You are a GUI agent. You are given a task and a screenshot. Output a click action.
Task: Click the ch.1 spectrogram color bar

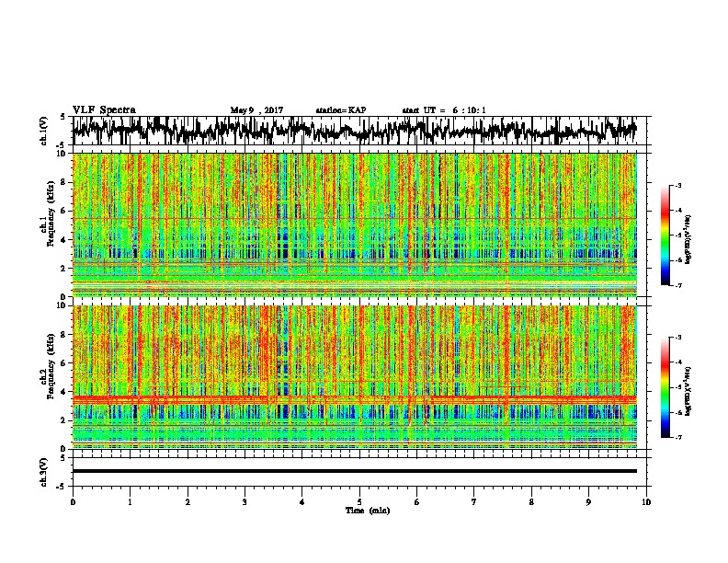(x=665, y=236)
